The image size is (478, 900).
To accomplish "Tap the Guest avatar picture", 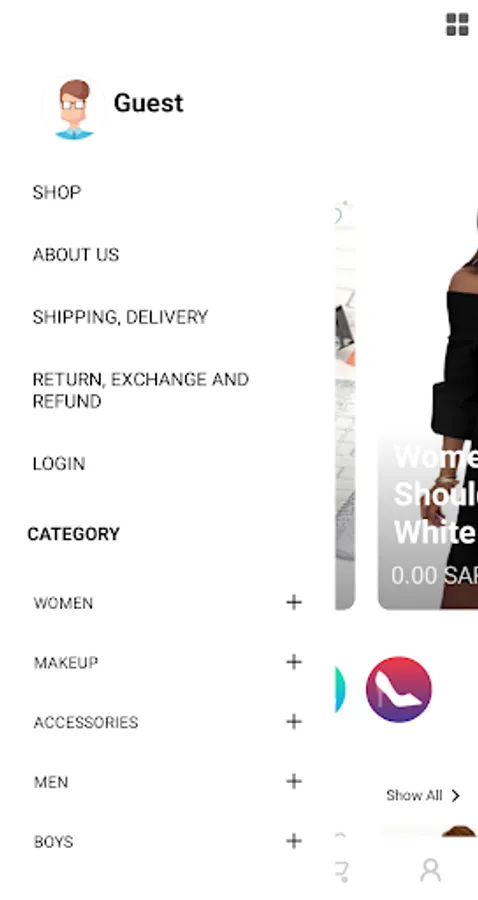I will 73,108.
